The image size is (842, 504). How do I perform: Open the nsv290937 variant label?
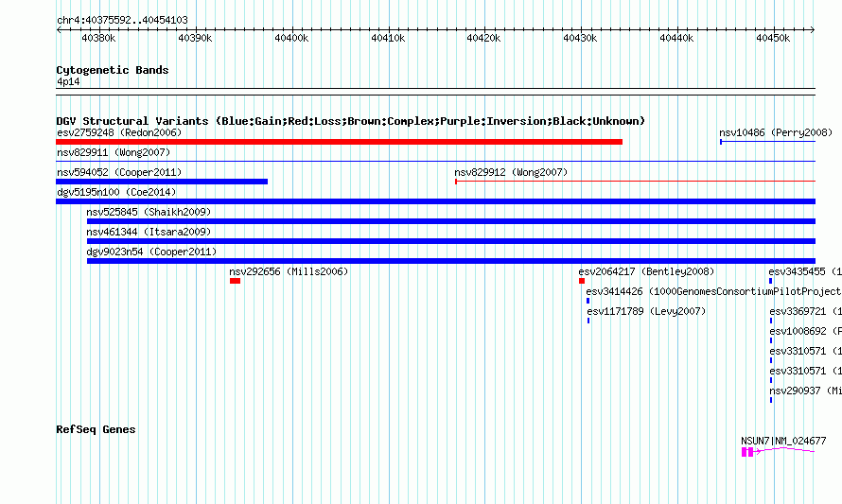805,391
